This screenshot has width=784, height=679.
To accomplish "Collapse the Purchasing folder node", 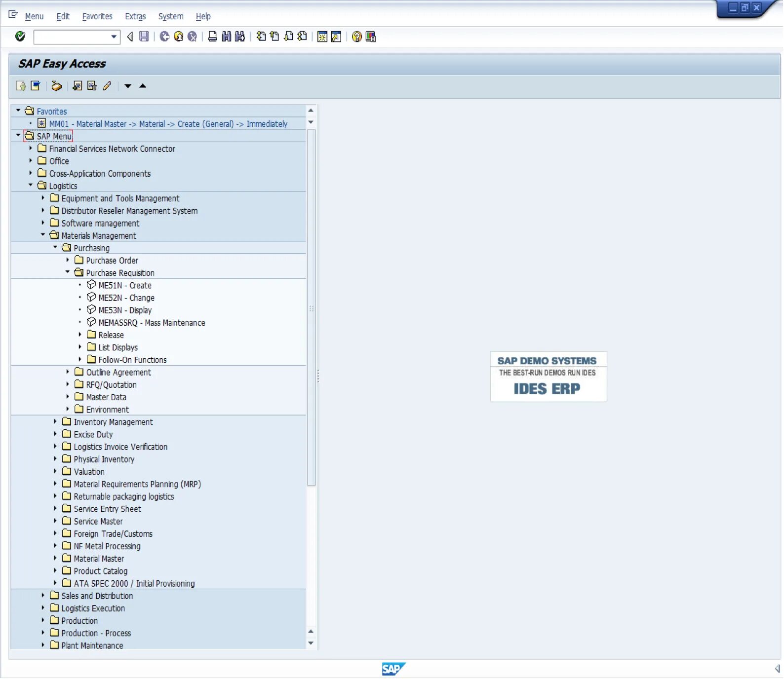I will click(x=55, y=247).
